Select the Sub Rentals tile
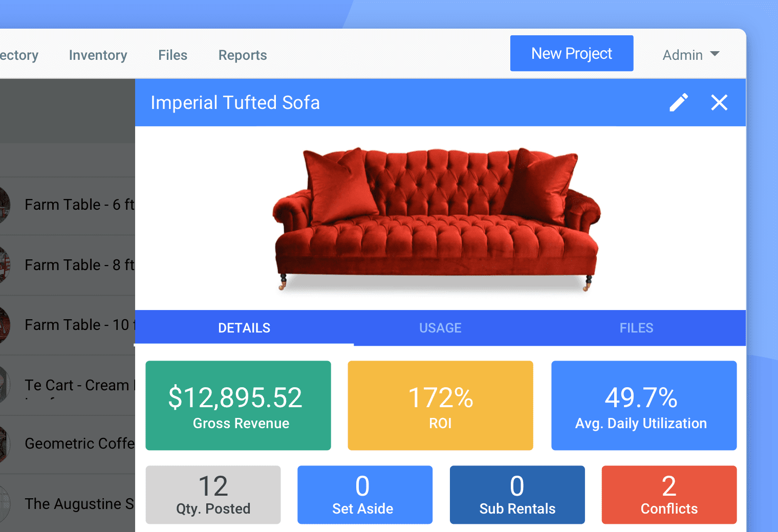778x532 pixels. pos(517,495)
